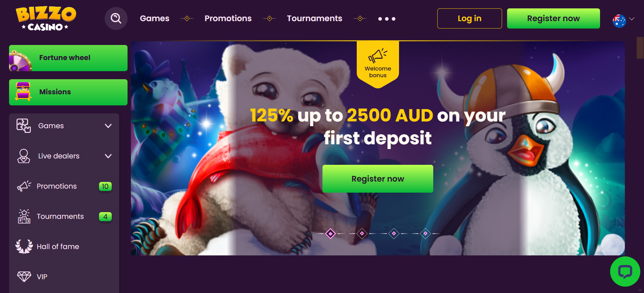Open the Bizzo Casino logo home link

46,19
